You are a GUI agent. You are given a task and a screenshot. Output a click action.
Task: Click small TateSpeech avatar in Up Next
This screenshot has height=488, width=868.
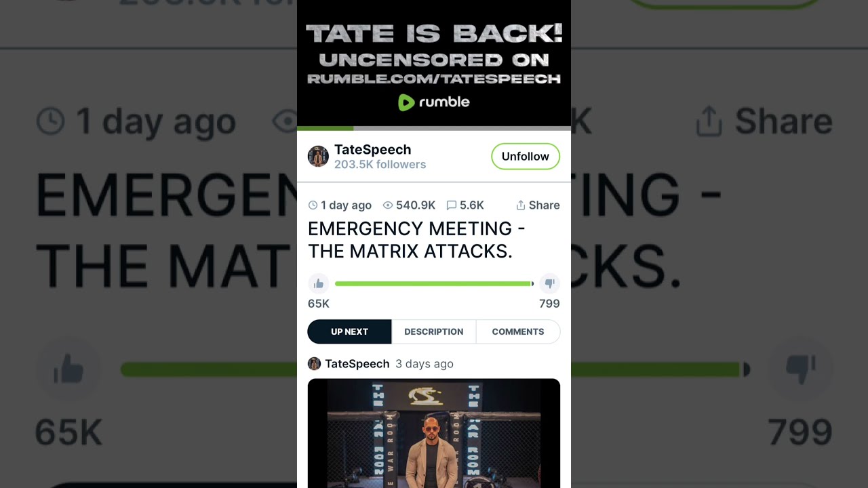[x=314, y=364]
